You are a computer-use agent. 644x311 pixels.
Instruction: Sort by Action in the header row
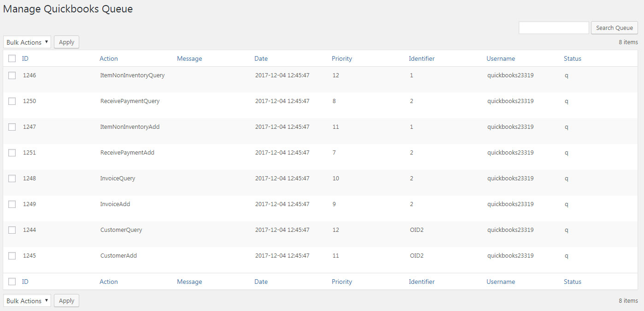tap(109, 58)
